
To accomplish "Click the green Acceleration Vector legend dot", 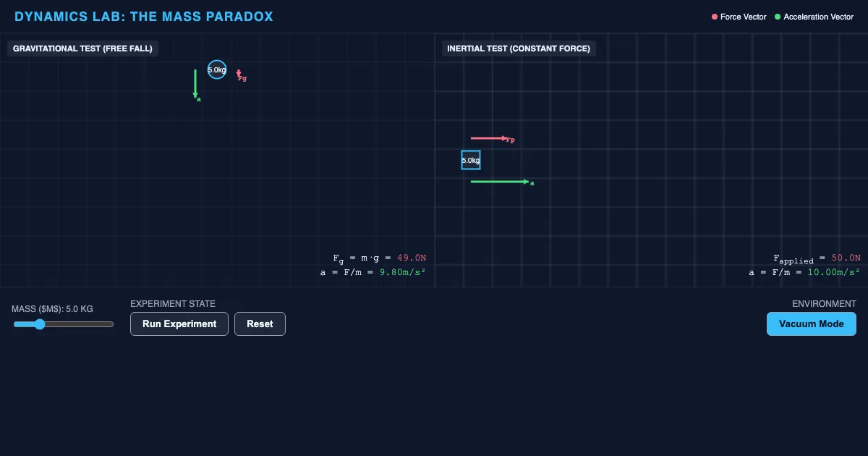I will pos(778,17).
